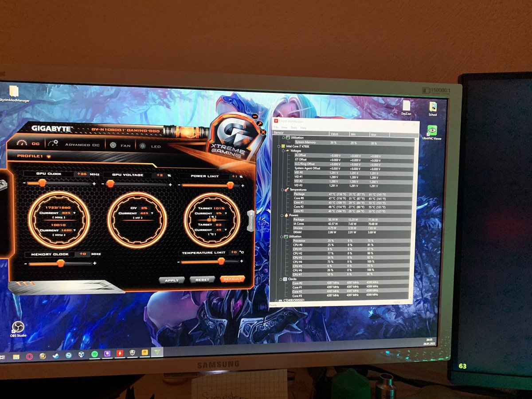
Task: Decrease Memory Clock with minus button
Action: pos(25,264)
